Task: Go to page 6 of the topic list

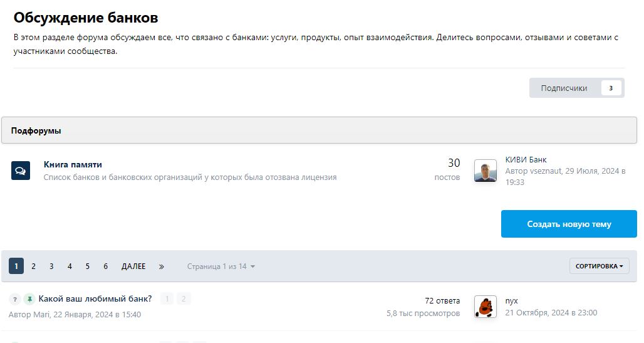Action: [x=105, y=266]
